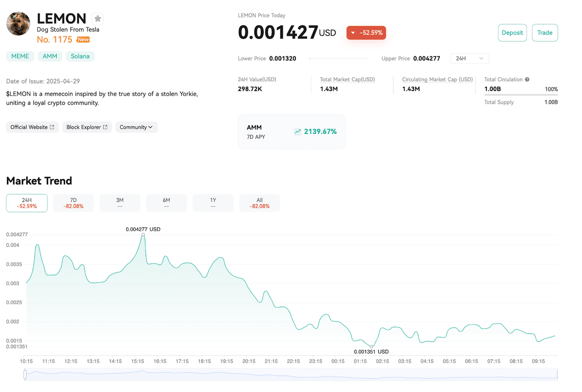Click the red down arrow inside the -52.59% badge
Screen dimensions: 582x392
[x=353, y=33]
